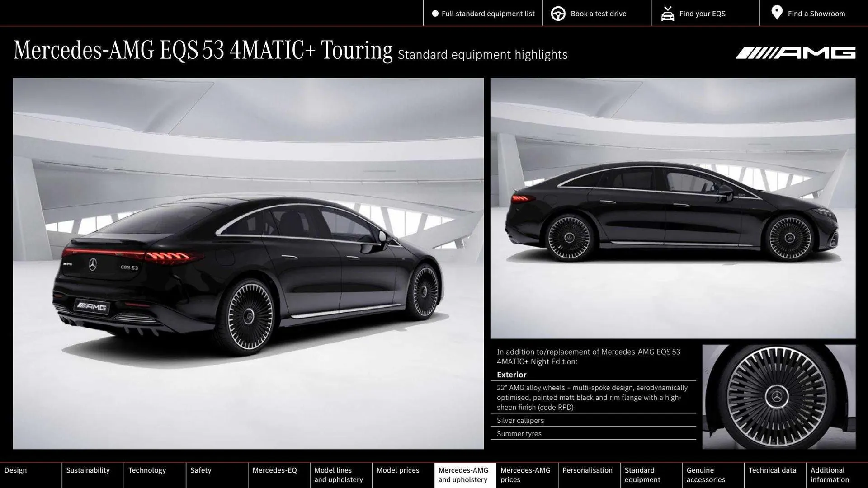Image resolution: width=868 pixels, height=488 pixels.
Task: Click the EQS 53 badge on the trunk
Action: pos(129,267)
